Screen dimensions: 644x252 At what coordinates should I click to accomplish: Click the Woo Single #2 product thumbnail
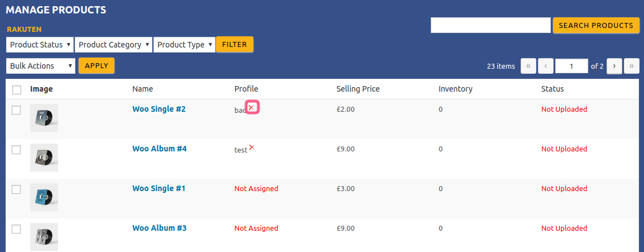click(44, 118)
